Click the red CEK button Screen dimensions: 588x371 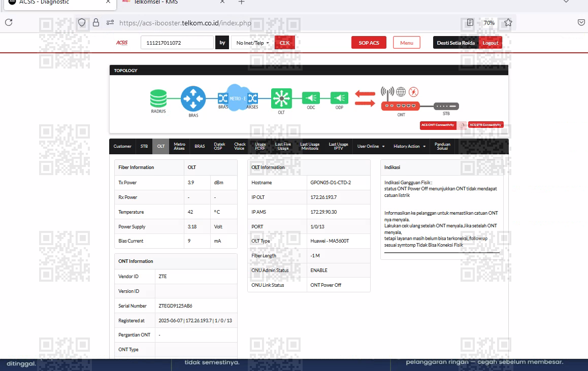point(285,43)
